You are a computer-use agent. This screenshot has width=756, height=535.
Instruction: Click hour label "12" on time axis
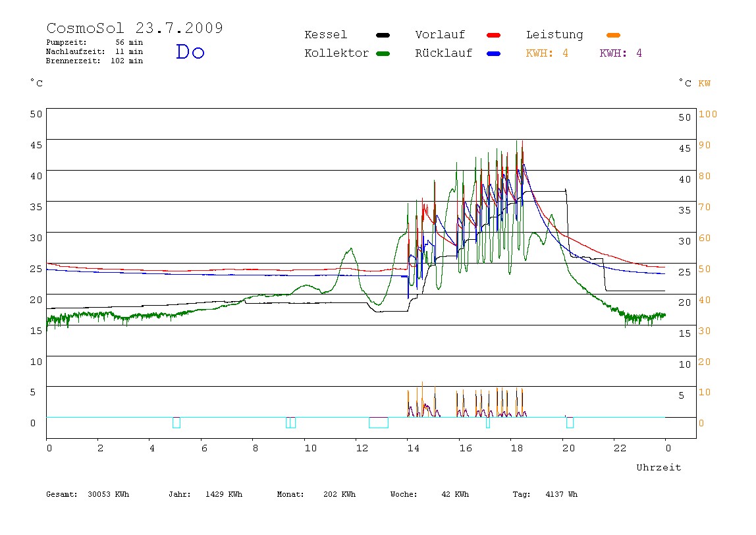tap(362, 448)
